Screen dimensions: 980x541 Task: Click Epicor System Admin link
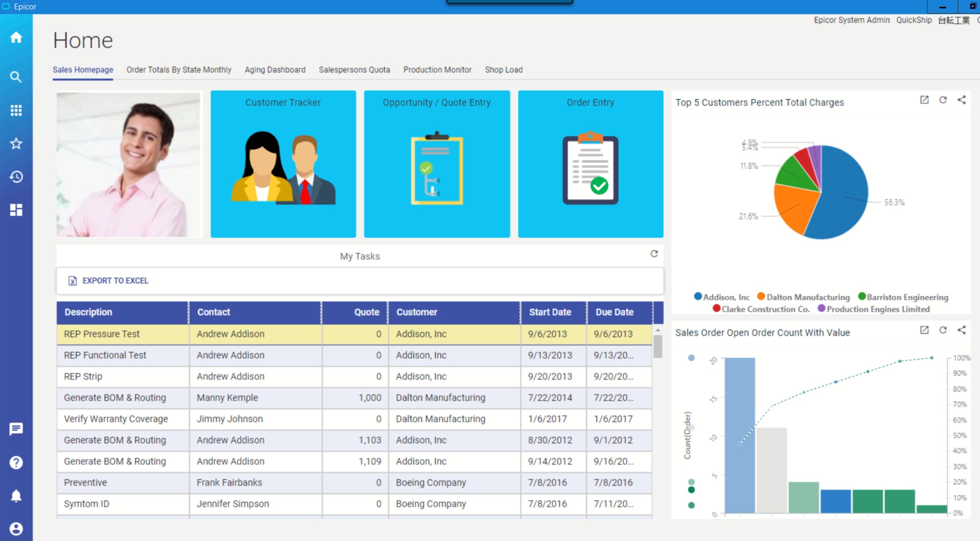click(852, 20)
